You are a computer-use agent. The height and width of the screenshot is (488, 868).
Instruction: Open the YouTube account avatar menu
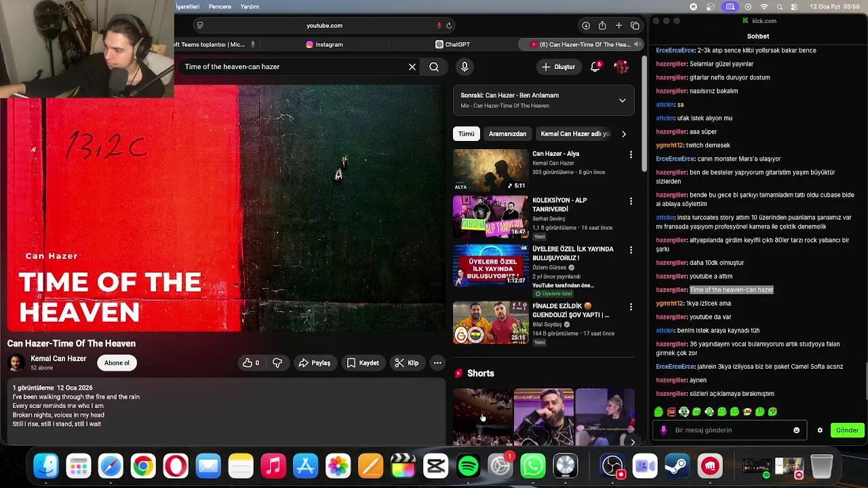[x=620, y=66]
